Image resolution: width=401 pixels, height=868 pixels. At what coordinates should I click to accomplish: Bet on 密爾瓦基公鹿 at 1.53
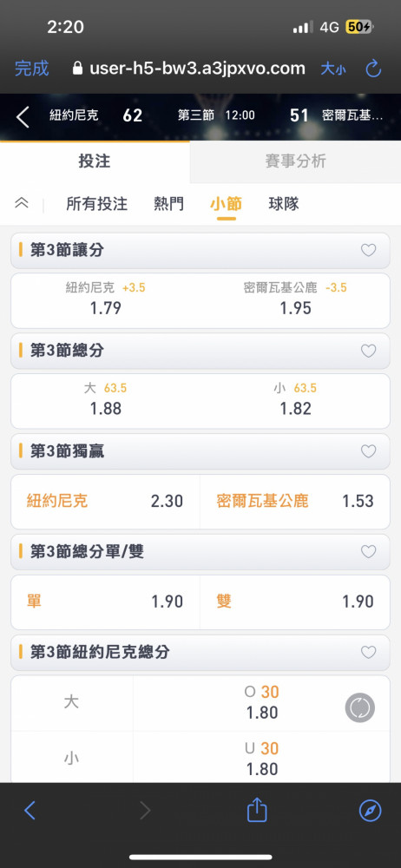coord(294,501)
